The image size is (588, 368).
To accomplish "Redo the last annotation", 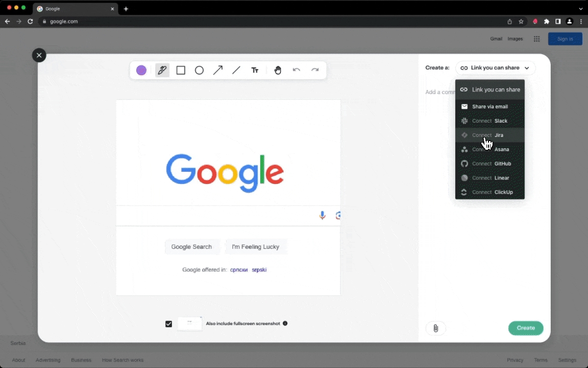I will click(315, 70).
